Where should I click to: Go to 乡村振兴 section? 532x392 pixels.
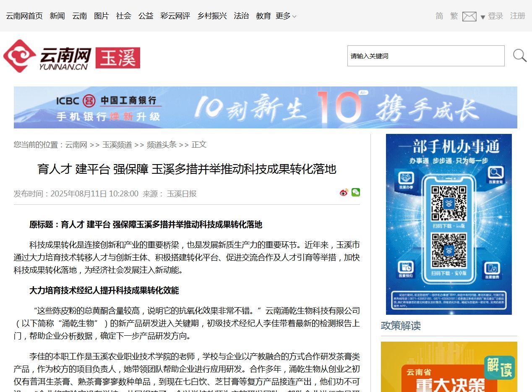point(212,16)
